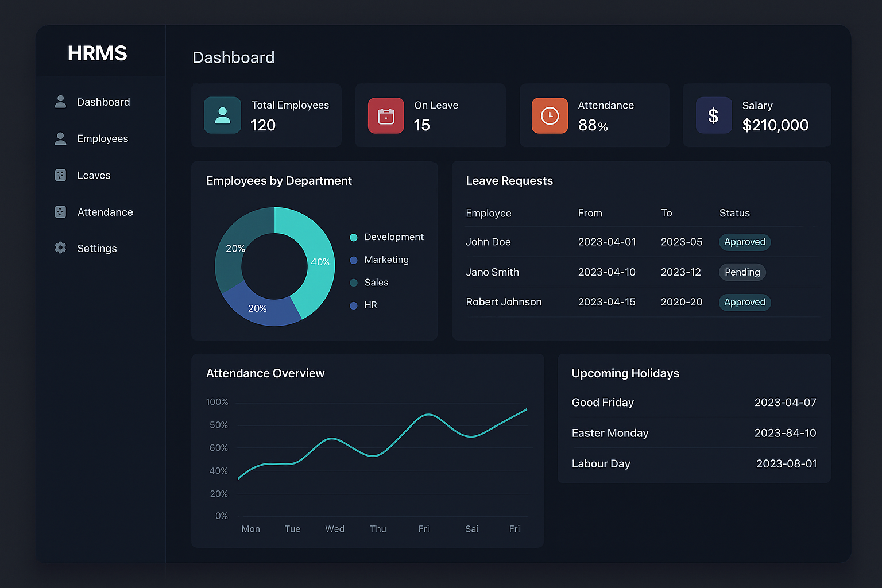Viewport: 882px width, 588px height.
Task: Click the red On Leave calendar icon
Action: click(385, 115)
